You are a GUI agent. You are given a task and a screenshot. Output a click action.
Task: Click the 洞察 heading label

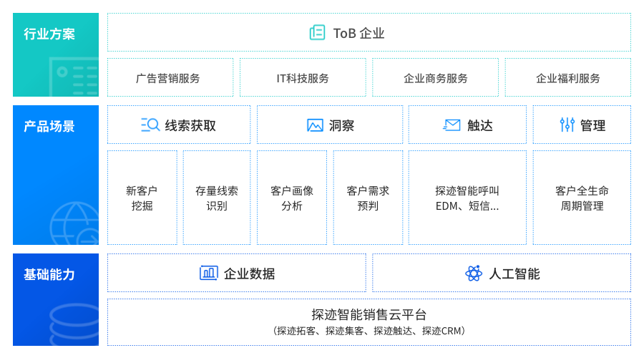341,126
